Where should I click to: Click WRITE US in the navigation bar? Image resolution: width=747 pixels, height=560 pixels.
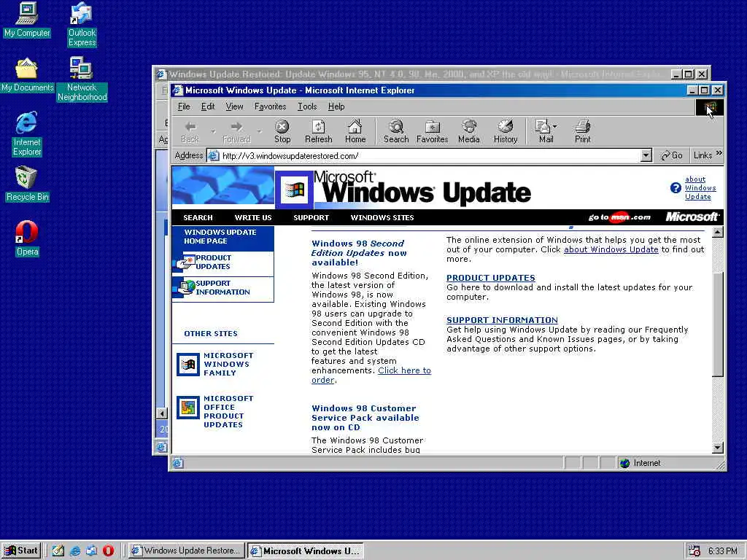pyautogui.click(x=253, y=217)
